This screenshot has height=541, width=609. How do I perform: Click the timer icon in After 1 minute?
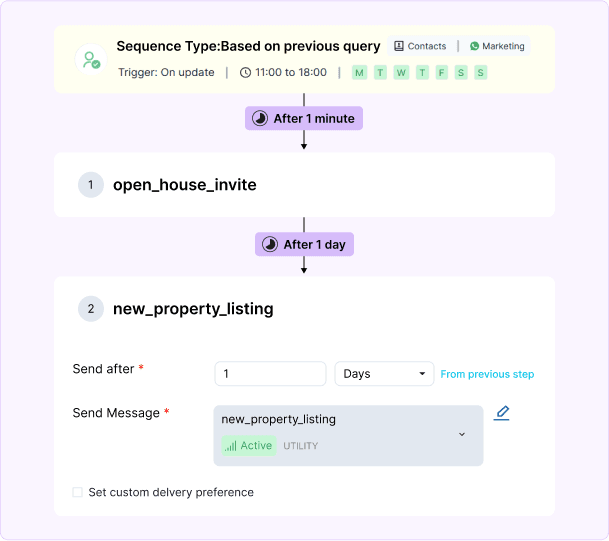coord(261,118)
